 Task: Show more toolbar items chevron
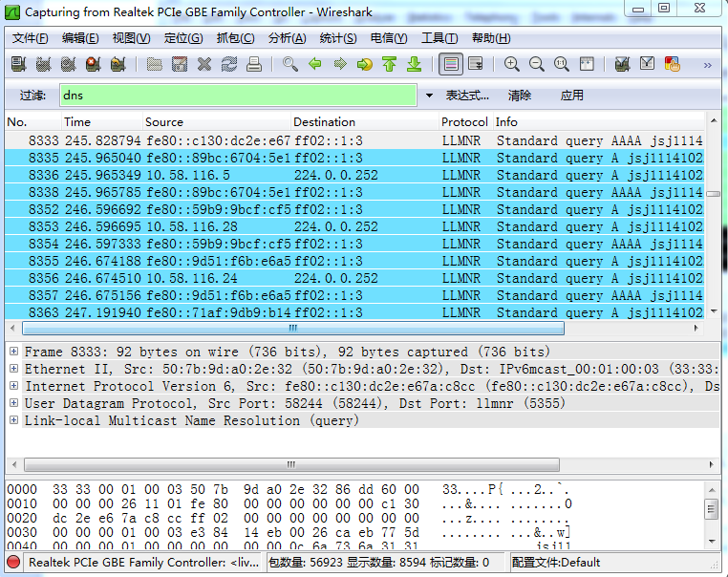tap(708, 66)
